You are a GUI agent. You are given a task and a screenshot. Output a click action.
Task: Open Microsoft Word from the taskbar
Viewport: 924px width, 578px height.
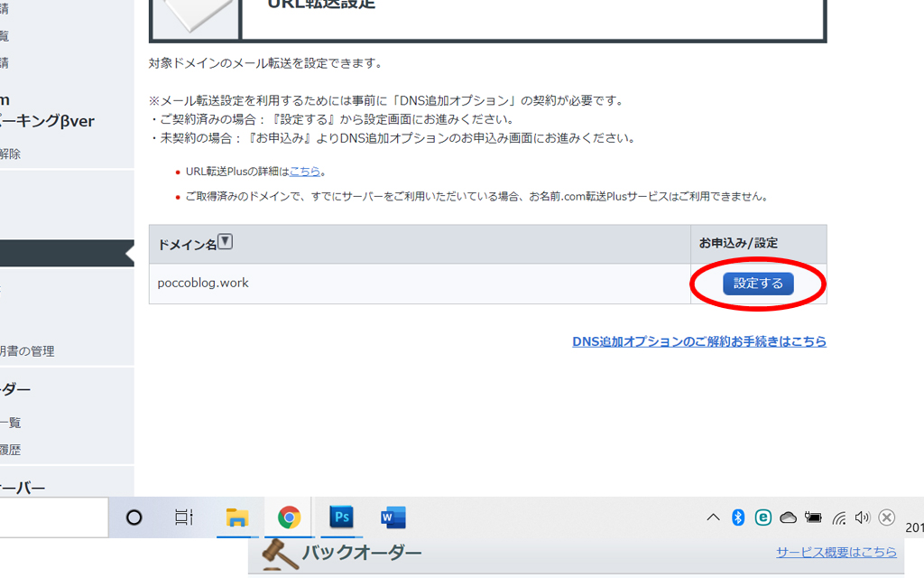(x=394, y=517)
